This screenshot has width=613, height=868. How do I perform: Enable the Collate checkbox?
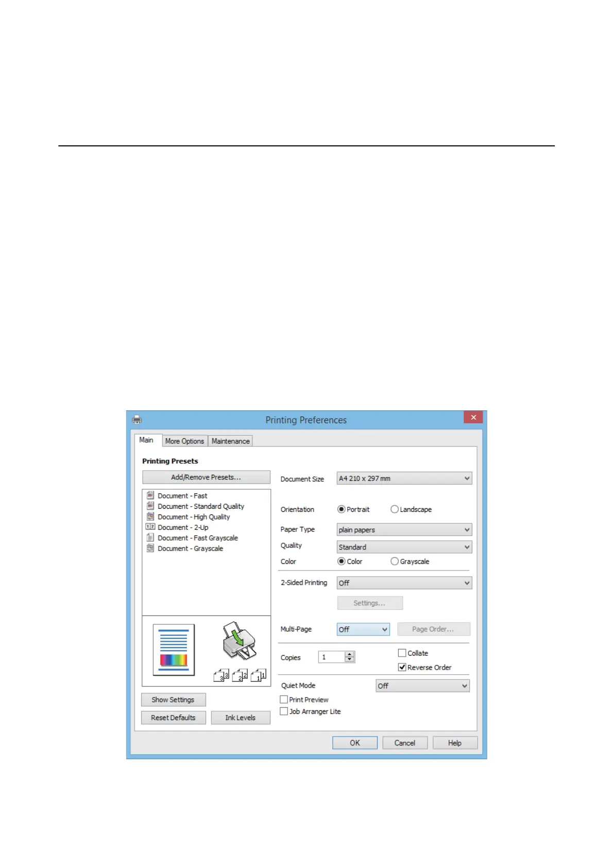pyautogui.click(x=402, y=653)
